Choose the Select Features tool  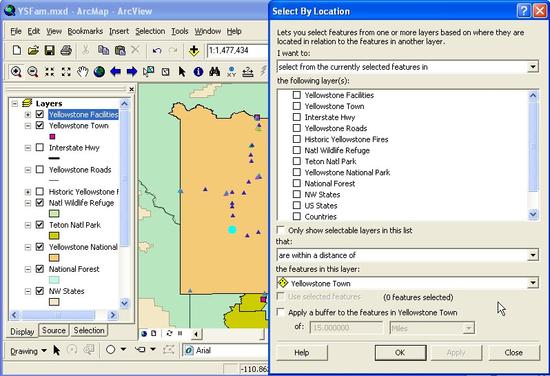(148, 72)
